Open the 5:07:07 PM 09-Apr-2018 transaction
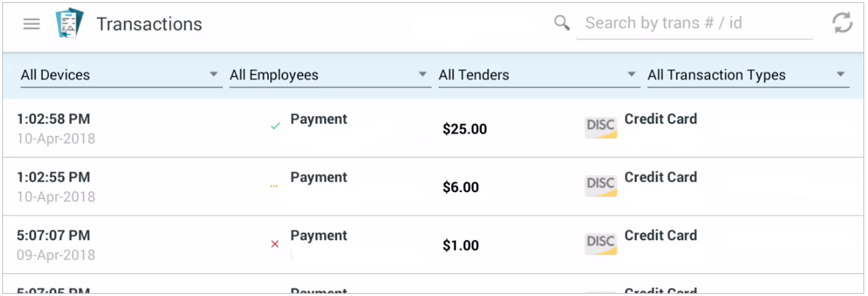Viewport: 868px width, 296px height. click(434, 244)
